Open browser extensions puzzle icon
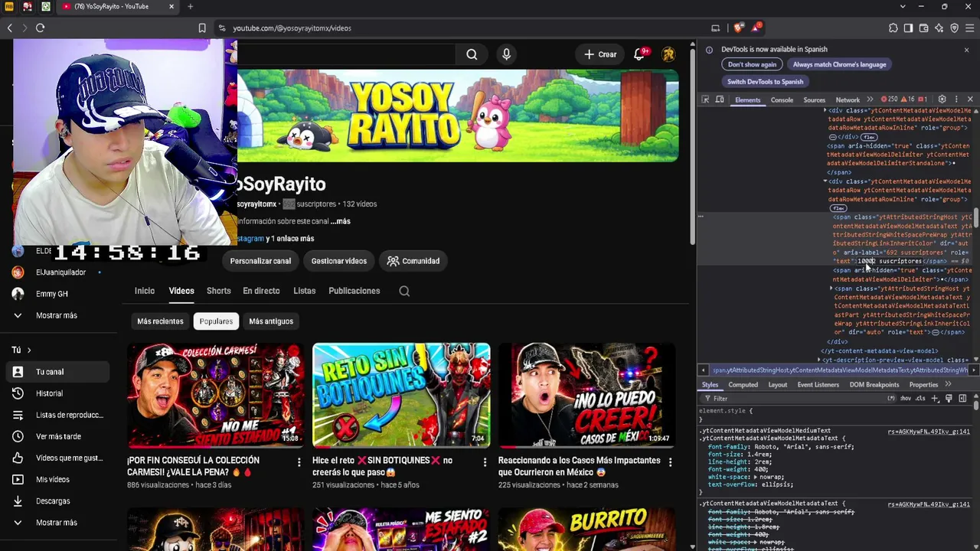980x551 pixels. (x=893, y=28)
